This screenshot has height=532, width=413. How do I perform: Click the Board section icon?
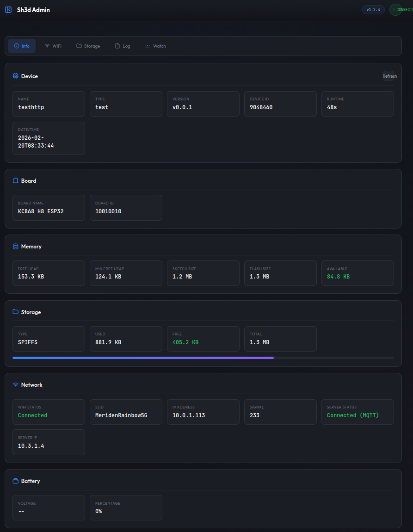(15, 181)
